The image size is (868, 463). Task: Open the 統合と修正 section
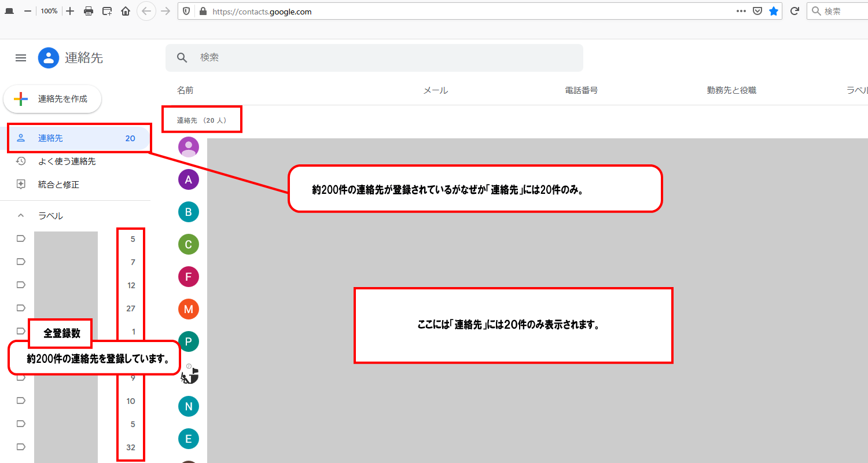[58, 184]
